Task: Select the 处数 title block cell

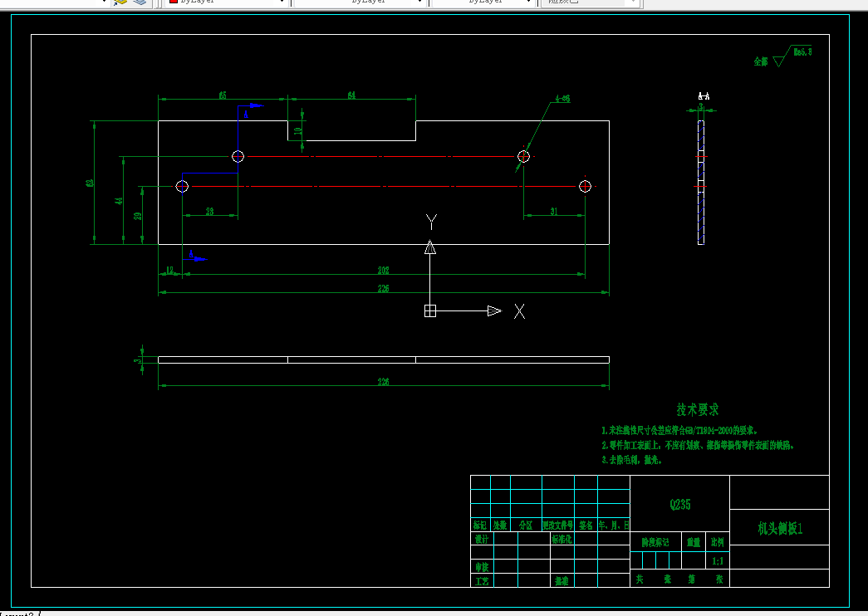Action: [x=500, y=525]
